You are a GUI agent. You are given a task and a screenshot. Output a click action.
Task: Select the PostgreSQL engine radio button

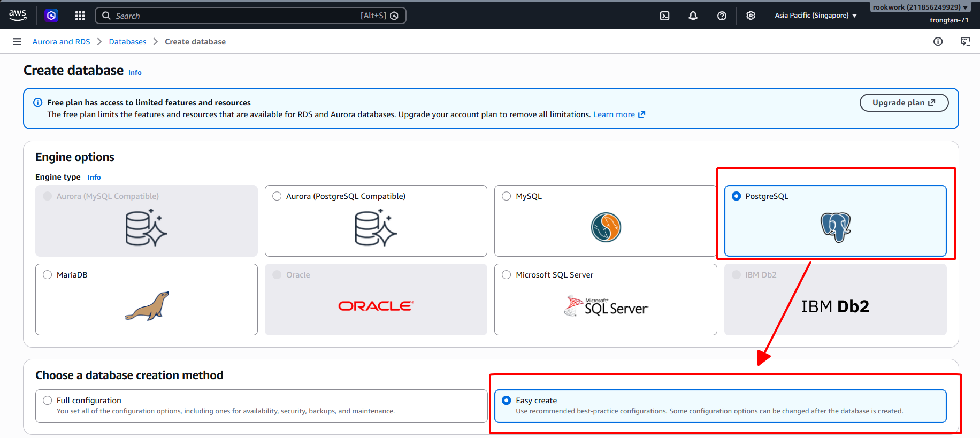[x=736, y=196]
